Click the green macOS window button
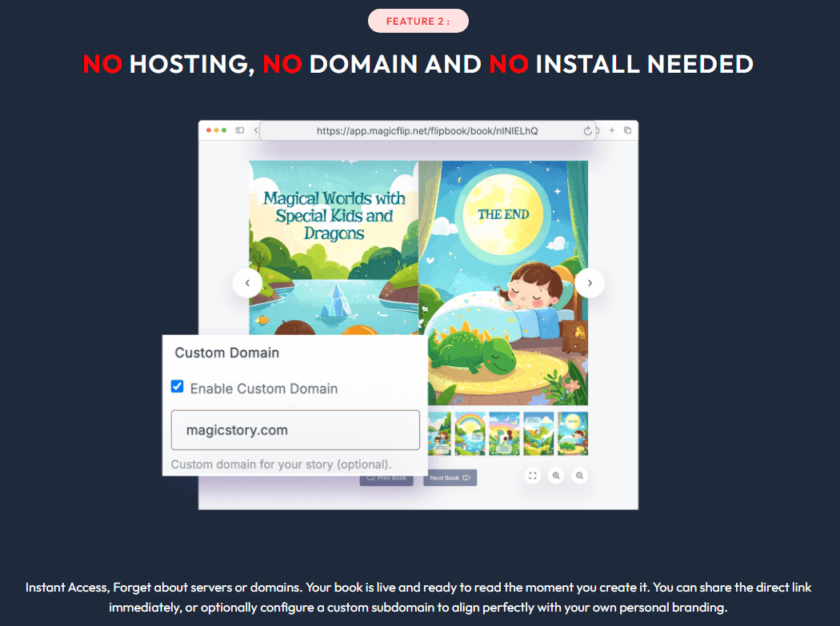840x626 pixels. tap(225, 130)
